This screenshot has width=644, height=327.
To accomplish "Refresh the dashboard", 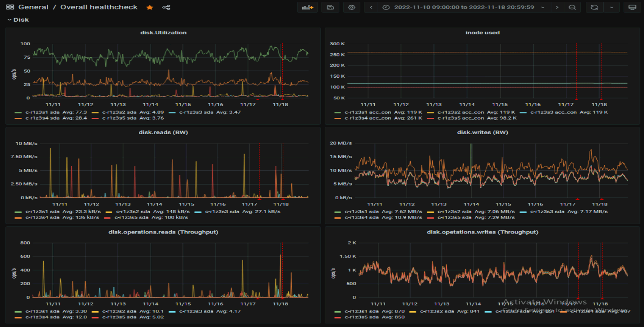I will click(594, 7).
